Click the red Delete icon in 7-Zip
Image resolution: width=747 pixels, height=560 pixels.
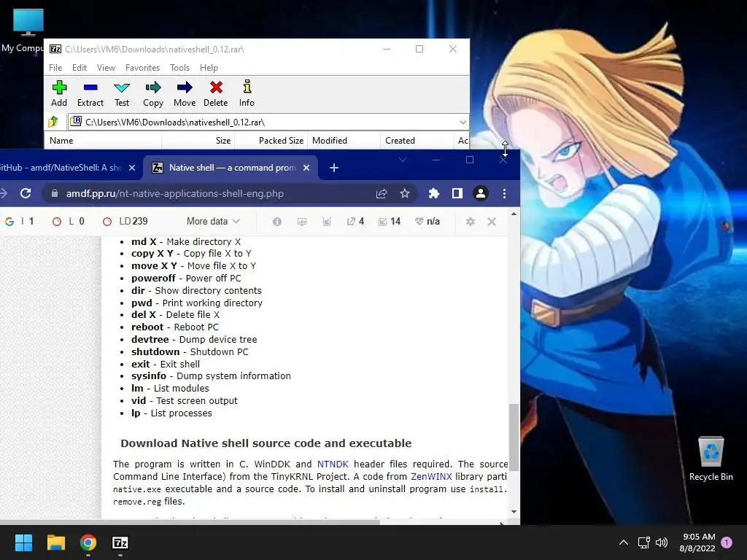pos(216,93)
